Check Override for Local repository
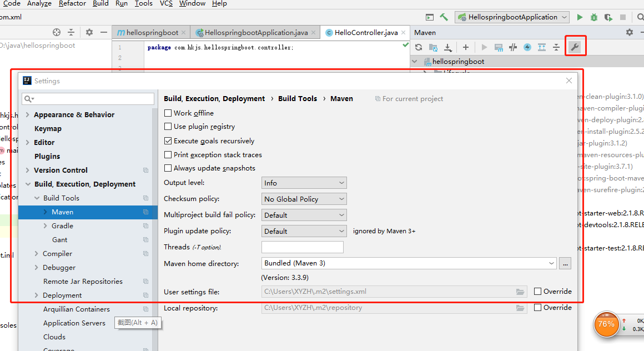 click(x=537, y=308)
